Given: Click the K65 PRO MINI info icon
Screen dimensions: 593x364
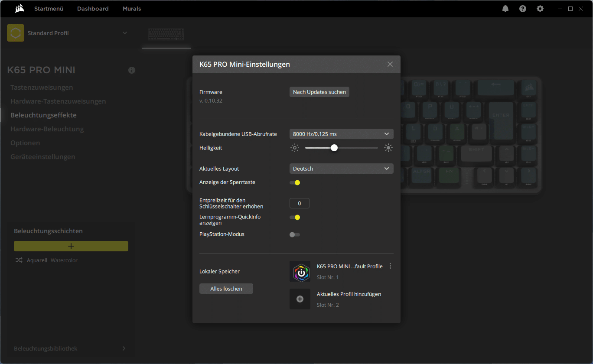Looking at the screenshot, I should (132, 70).
